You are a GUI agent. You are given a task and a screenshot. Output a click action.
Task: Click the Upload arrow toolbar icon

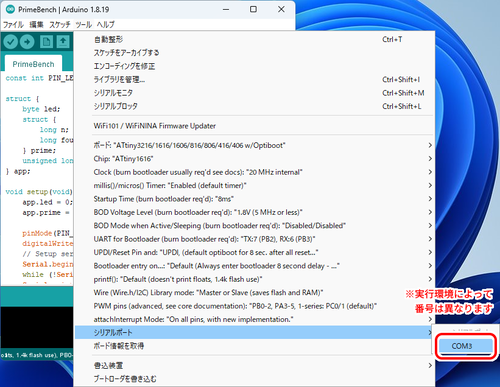pos(27,42)
